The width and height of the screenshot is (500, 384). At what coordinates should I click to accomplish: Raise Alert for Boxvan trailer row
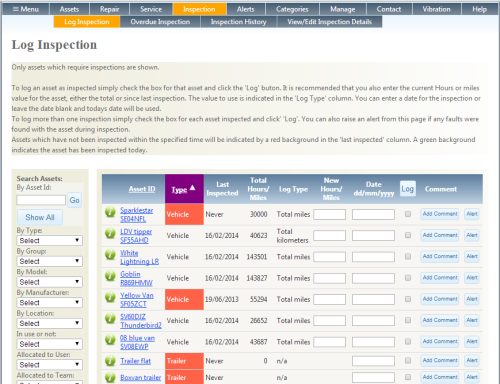click(x=472, y=377)
